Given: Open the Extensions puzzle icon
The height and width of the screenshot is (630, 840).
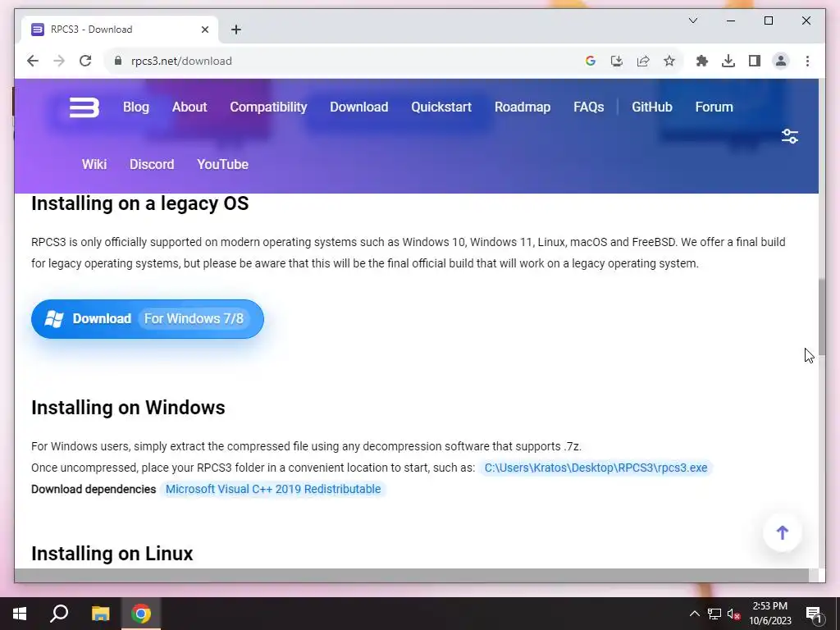Looking at the screenshot, I should tap(702, 61).
